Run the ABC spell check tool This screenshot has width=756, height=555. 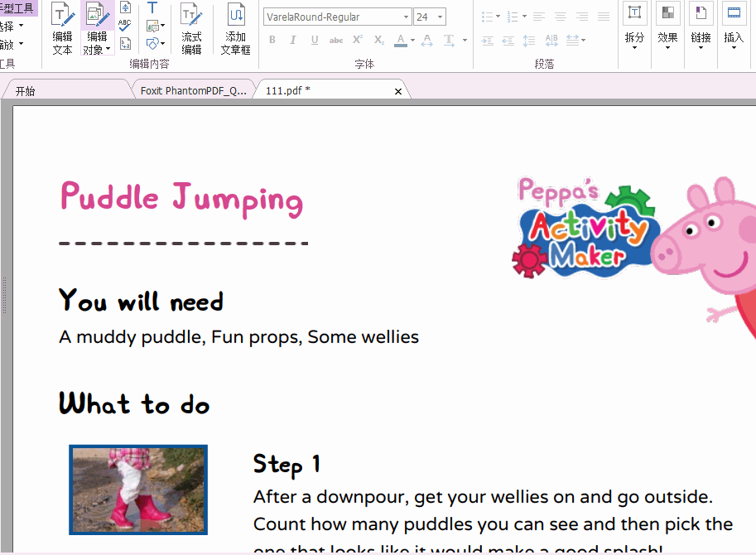click(125, 25)
